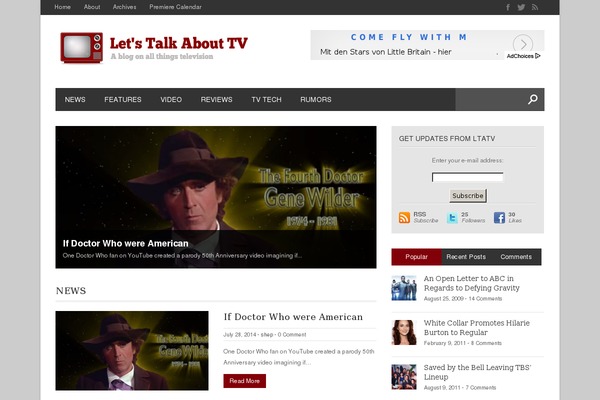Open the Archives page

[x=124, y=7]
